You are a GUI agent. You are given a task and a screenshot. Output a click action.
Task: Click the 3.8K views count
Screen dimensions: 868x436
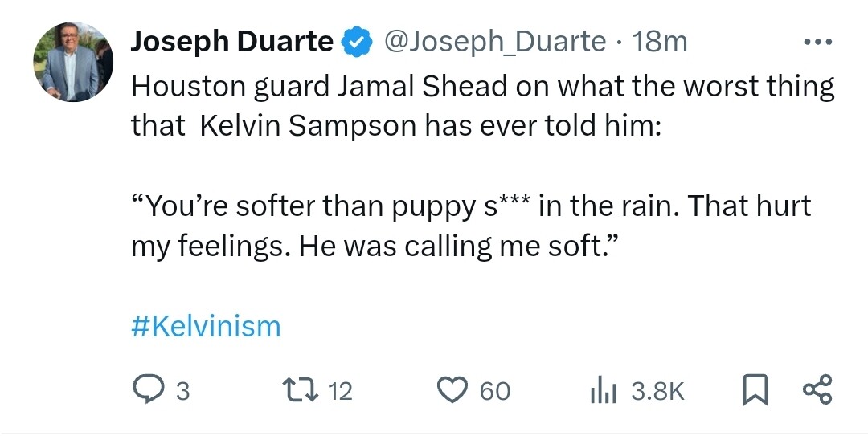click(657, 391)
